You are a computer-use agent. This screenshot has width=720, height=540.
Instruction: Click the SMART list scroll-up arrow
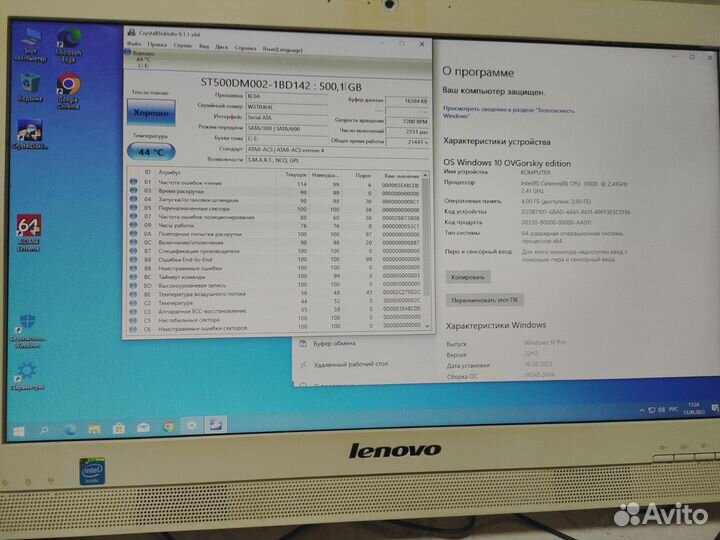(x=425, y=175)
